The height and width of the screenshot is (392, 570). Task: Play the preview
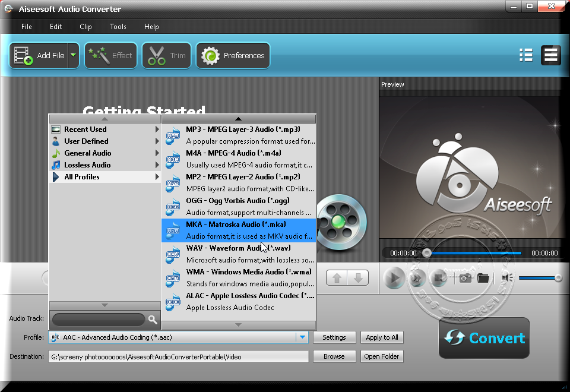(x=394, y=278)
